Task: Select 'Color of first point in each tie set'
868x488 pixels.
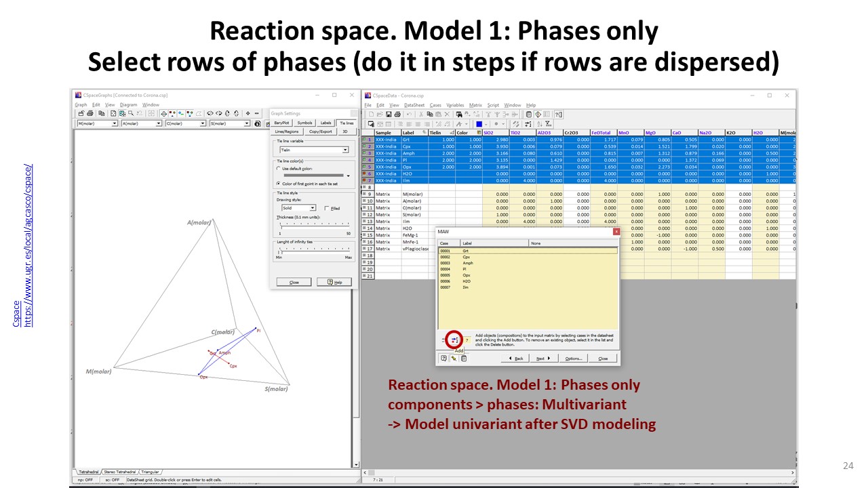Action: [x=279, y=184]
